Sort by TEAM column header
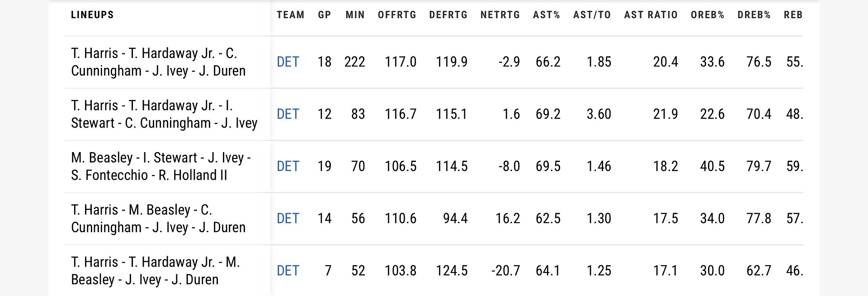 [291, 15]
